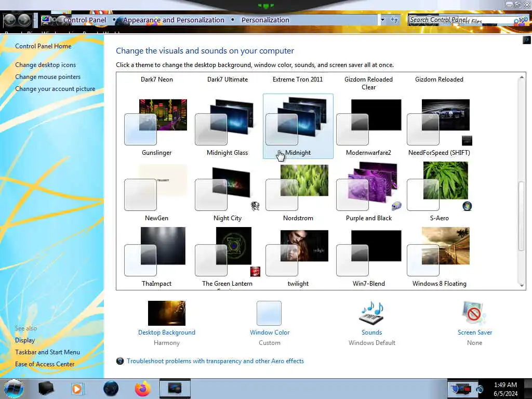Click the Dark7 Ultimate theme label
The image size is (532, 399).
228,79
